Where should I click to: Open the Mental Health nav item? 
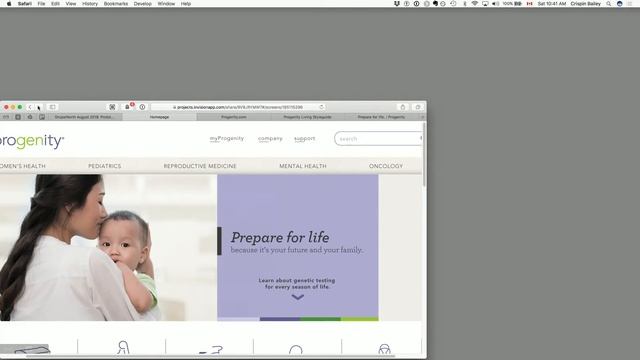click(x=303, y=166)
